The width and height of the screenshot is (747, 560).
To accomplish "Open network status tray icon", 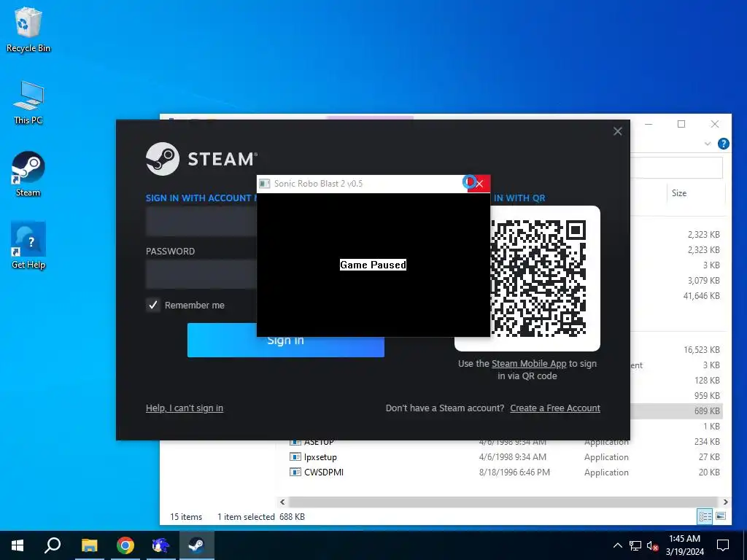I will (635, 545).
